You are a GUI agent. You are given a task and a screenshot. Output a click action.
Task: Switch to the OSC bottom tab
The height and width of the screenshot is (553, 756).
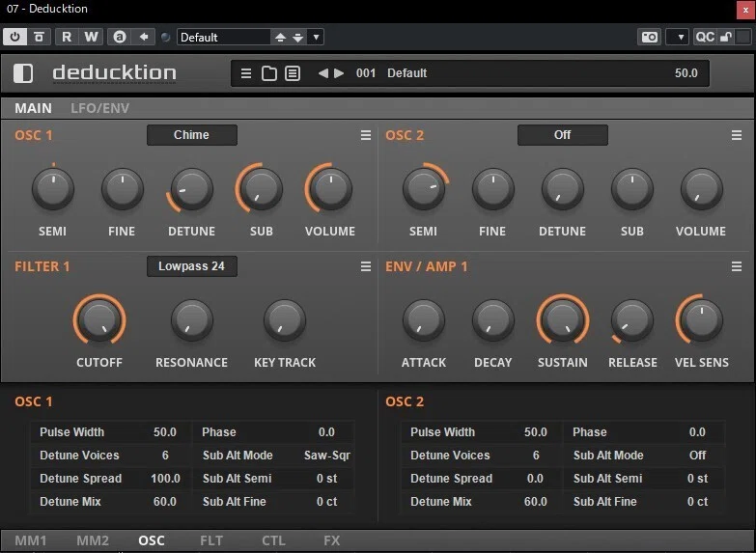click(x=152, y=540)
